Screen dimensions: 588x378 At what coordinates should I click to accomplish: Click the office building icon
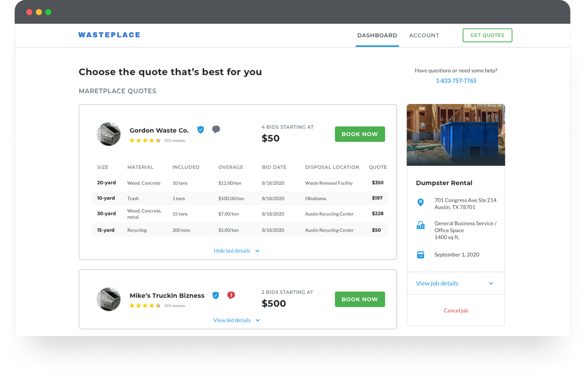[x=420, y=225]
